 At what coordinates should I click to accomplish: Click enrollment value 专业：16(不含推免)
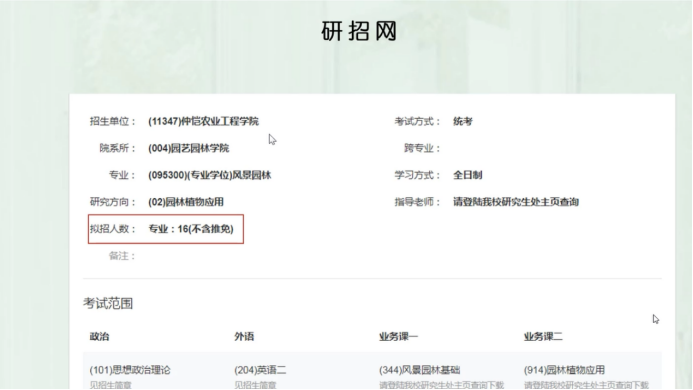191,229
